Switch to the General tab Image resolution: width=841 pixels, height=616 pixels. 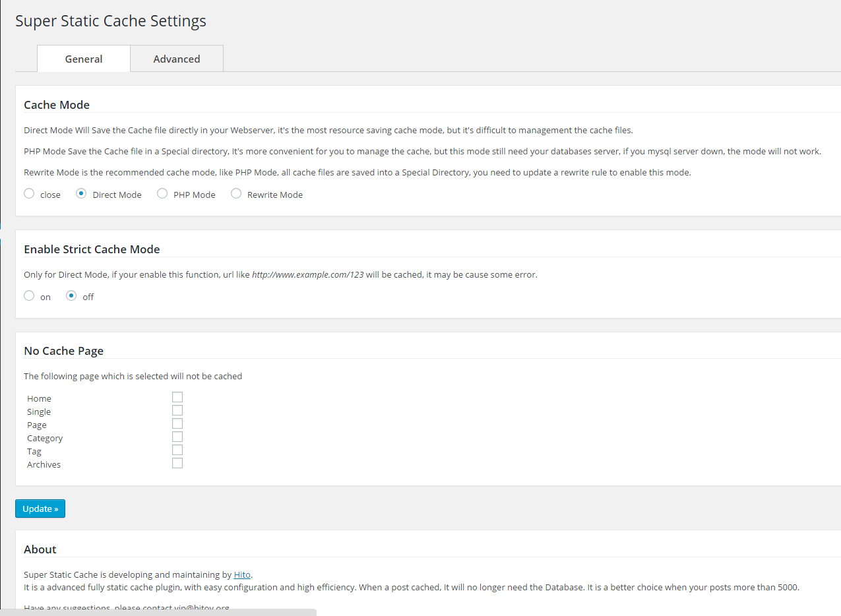coord(84,59)
